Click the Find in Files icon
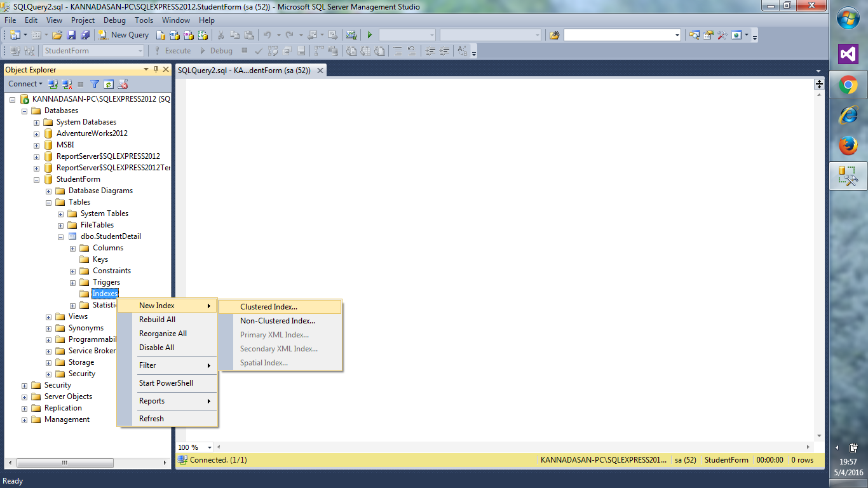Viewport: 868px width, 488px height. tap(554, 35)
